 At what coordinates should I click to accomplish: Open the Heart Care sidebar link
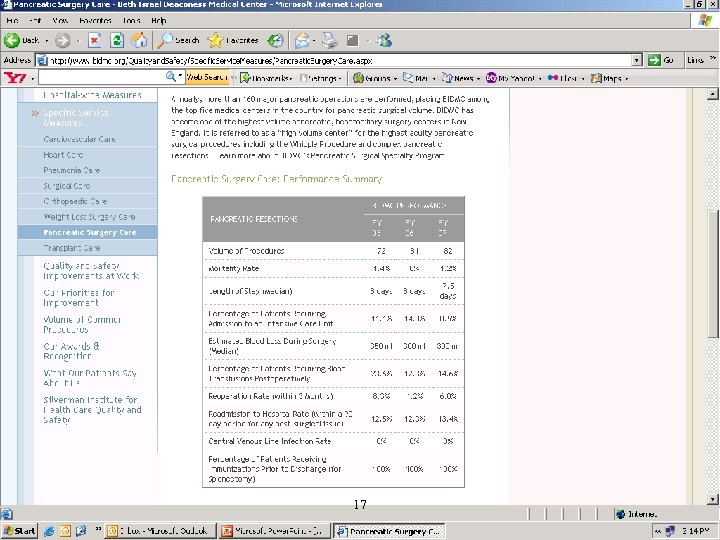[63, 155]
